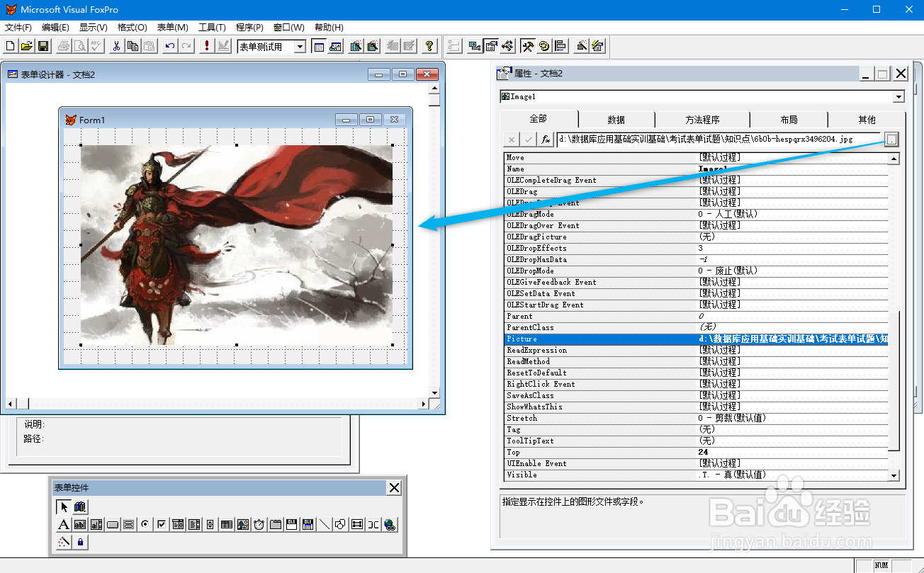Switch to the 方法程序 tab
The height and width of the screenshot is (573, 924).
[x=702, y=120]
